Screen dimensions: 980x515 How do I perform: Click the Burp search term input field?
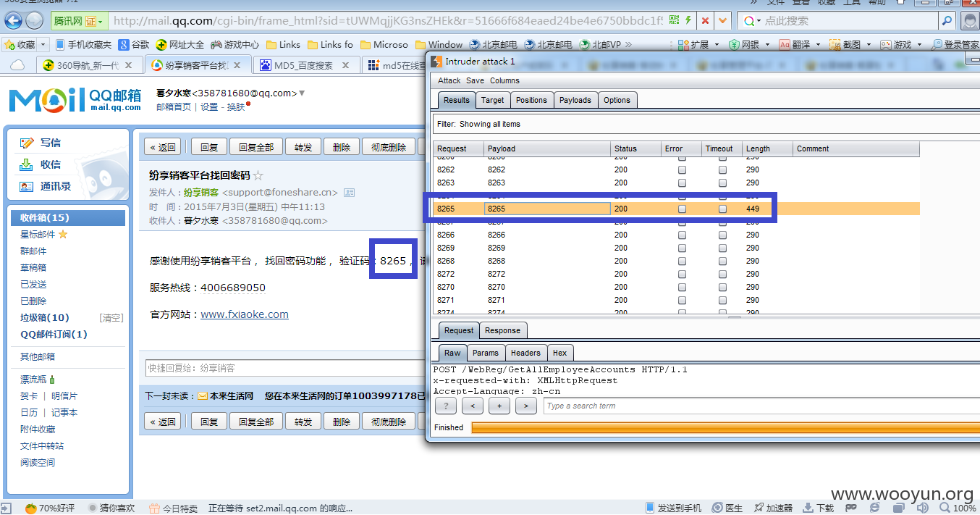[x=761, y=406]
